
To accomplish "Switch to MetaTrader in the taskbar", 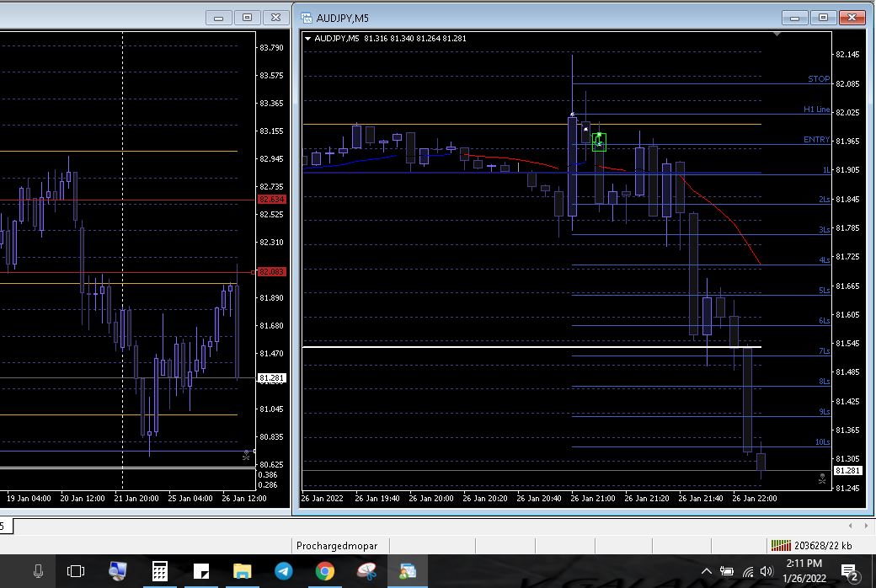I will (x=408, y=572).
